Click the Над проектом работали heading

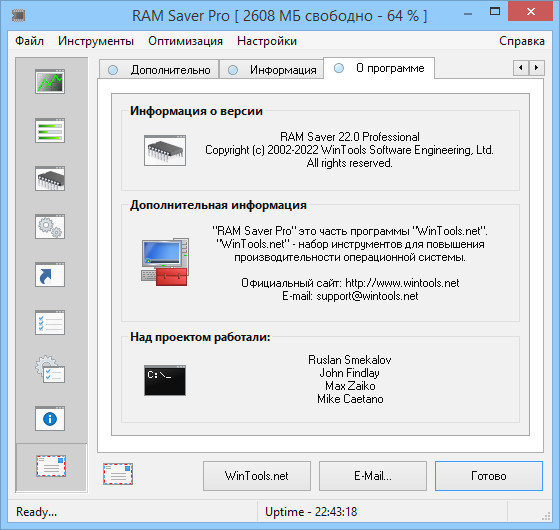[200, 337]
